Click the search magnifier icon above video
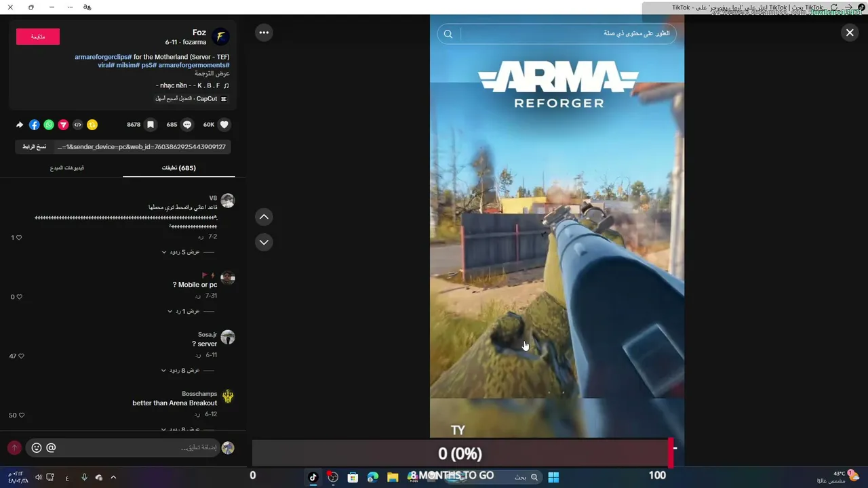Screen dimensions: 868x488 click(x=448, y=34)
